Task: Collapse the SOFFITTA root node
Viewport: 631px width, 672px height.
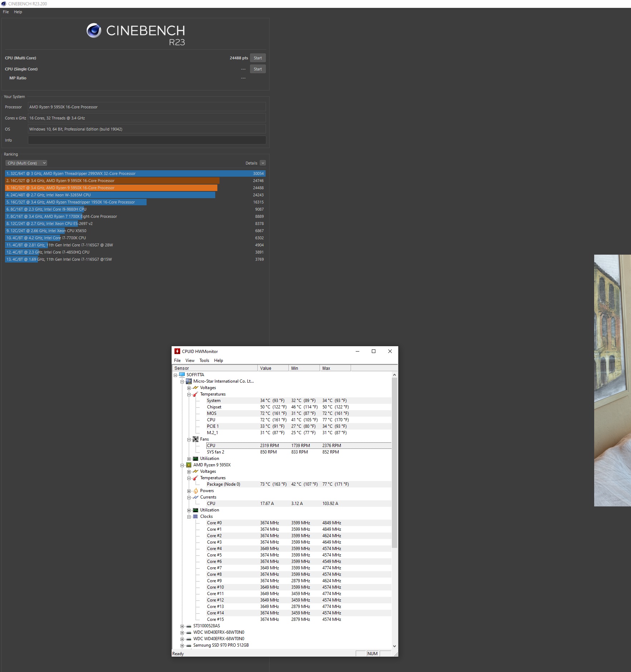Action: 175,375
